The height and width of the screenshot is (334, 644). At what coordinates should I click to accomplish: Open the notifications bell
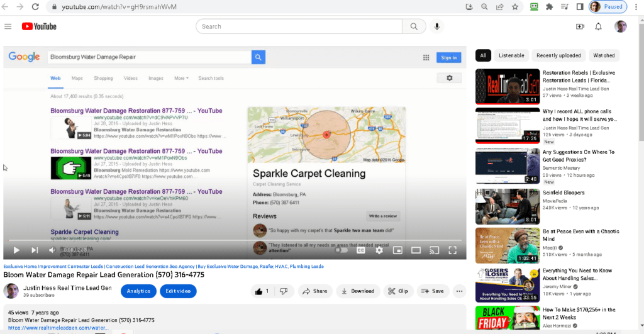point(599,26)
